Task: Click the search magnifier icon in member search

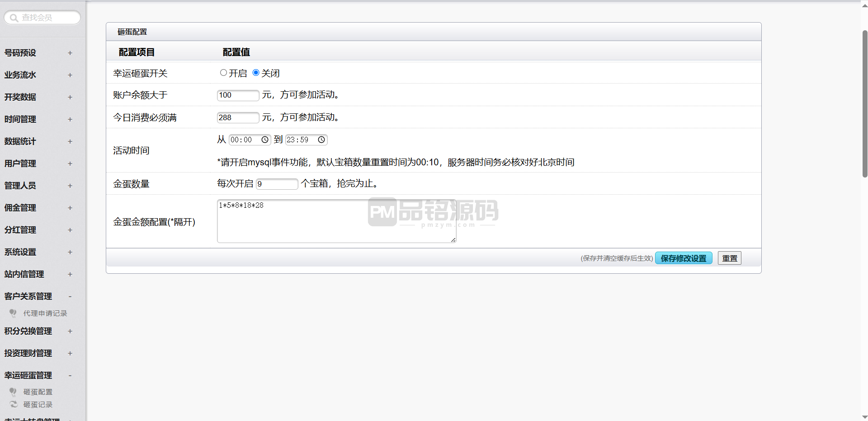Action: [14, 18]
